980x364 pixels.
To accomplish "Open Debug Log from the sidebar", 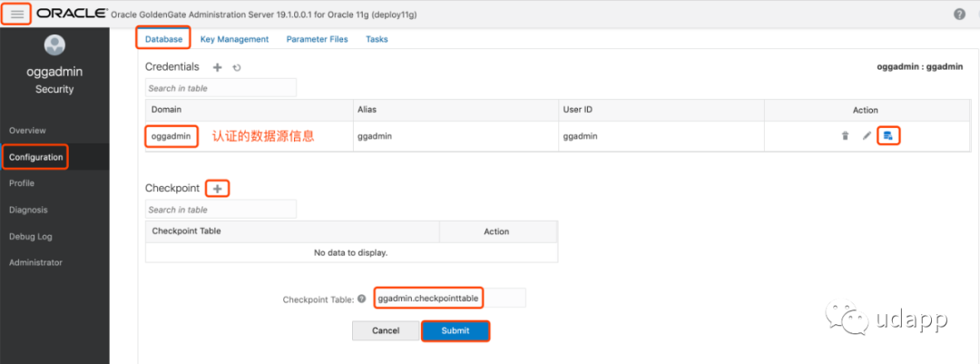I will [x=31, y=236].
